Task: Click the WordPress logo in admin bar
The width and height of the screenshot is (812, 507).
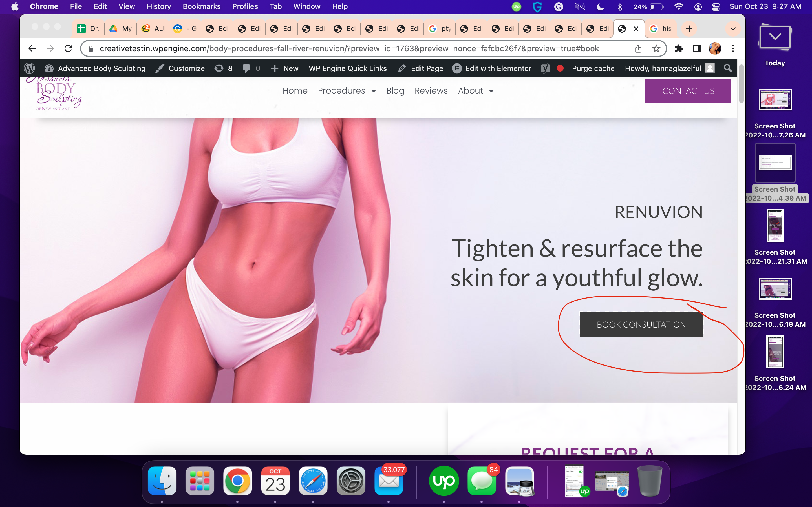Action: click(30, 68)
